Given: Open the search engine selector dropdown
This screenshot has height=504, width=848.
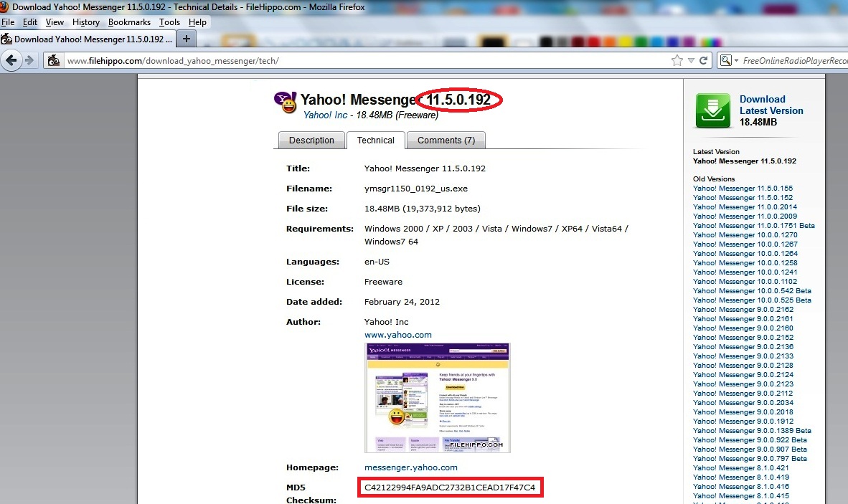Looking at the screenshot, I should (x=729, y=60).
